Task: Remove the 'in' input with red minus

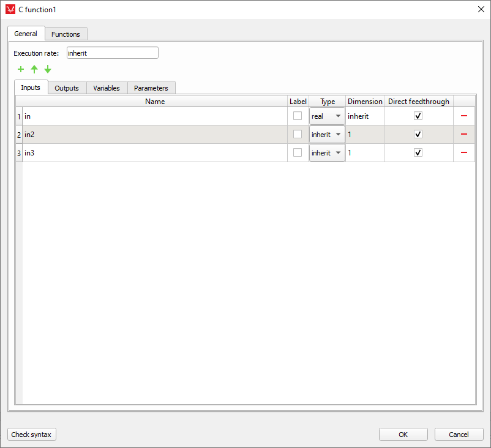Action: point(464,116)
